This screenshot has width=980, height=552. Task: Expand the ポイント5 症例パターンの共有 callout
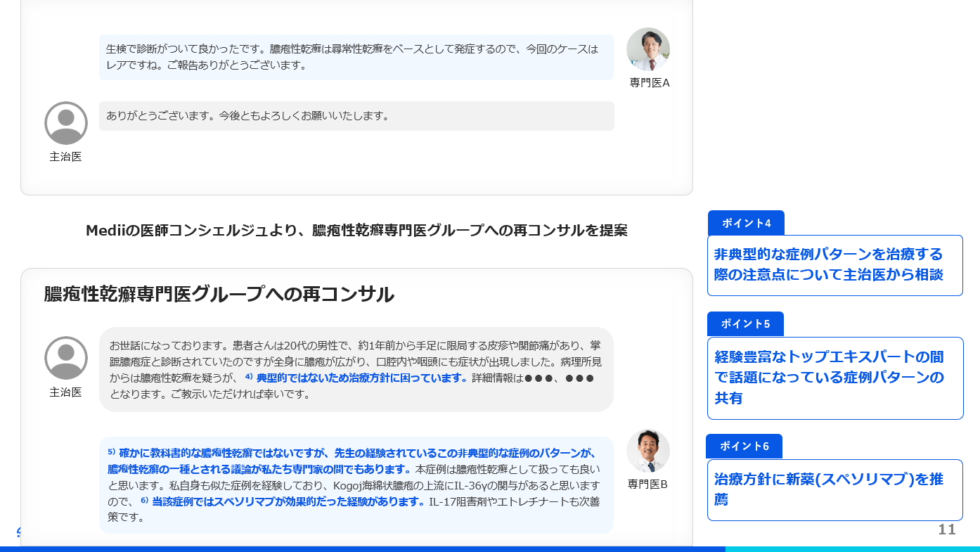tap(834, 378)
